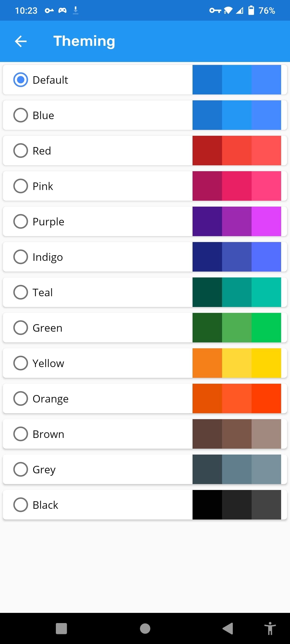
Task: Select the Default theme radio button
Action: click(21, 80)
